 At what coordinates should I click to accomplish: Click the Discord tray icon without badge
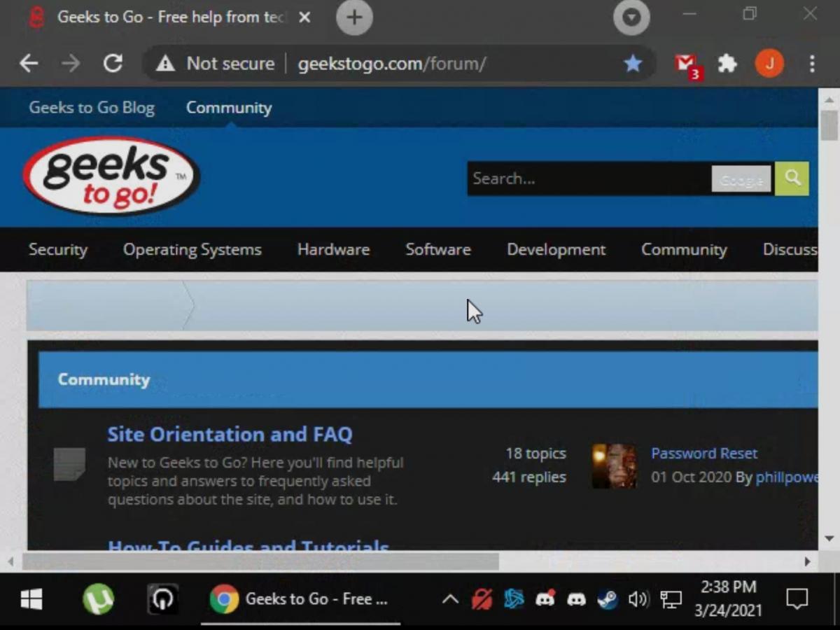point(576,599)
